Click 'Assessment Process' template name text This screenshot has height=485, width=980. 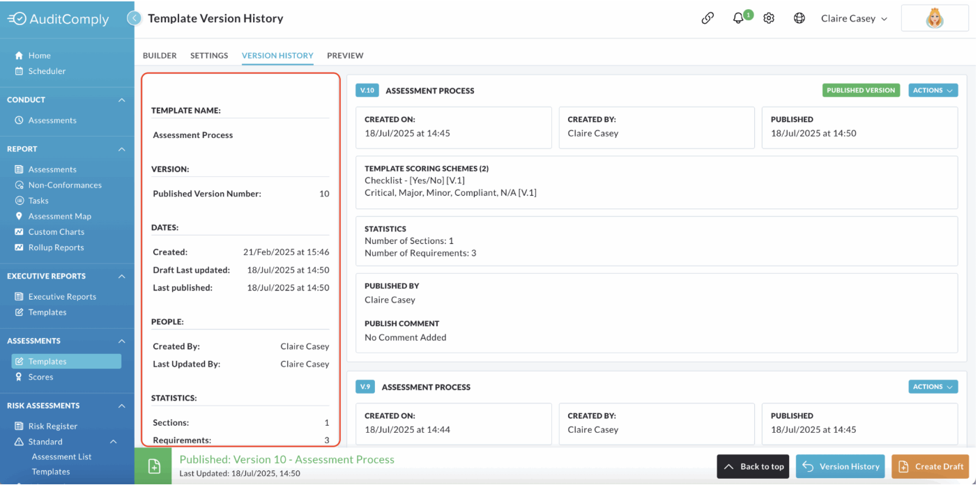pyautogui.click(x=193, y=135)
